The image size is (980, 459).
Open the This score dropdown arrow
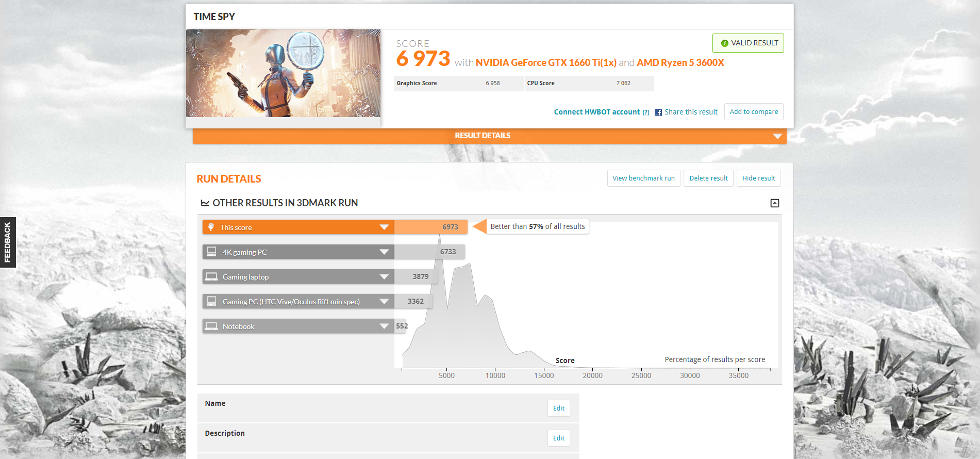[x=384, y=227]
